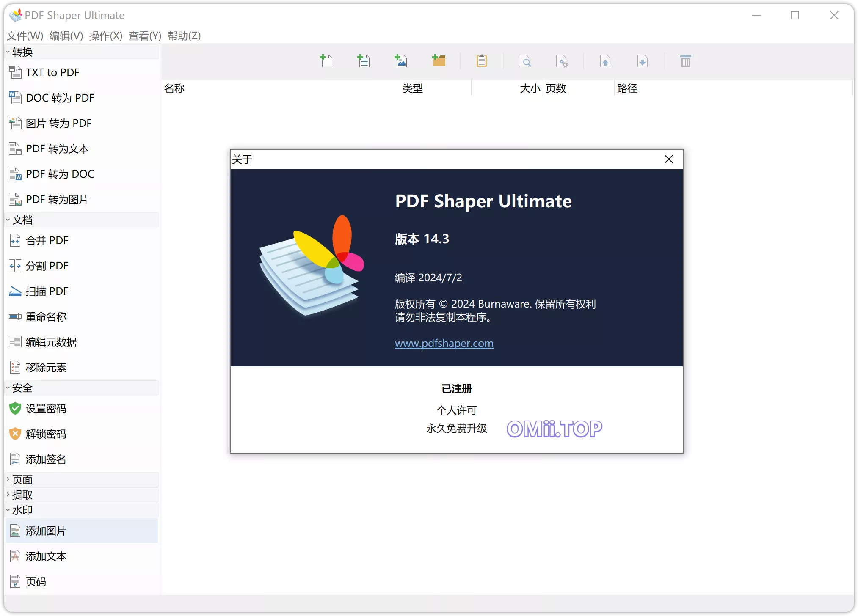This screenshot has width=858, height=616.
Task: Sort by the 类型 column header
Action: pos(436,88)
